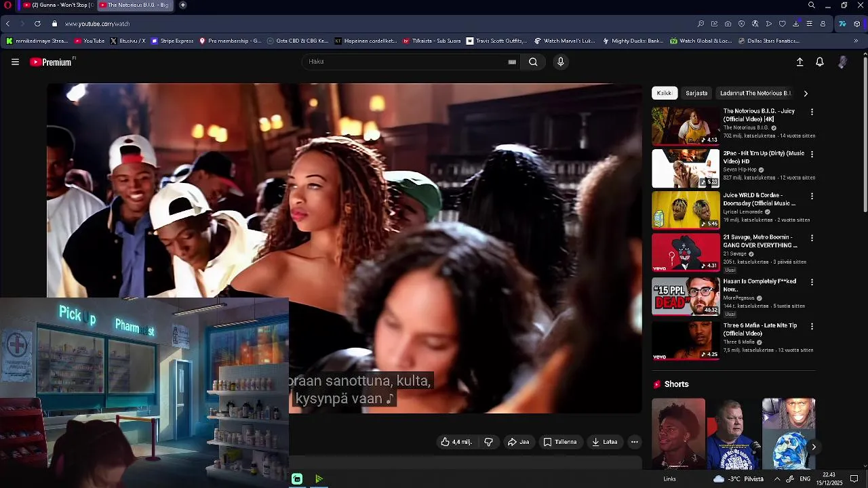This screenshot has height=488, width=868.
Task: Open browser find-in-page magnifier icon
Action: pyautogui.click(x=701, y=24)
